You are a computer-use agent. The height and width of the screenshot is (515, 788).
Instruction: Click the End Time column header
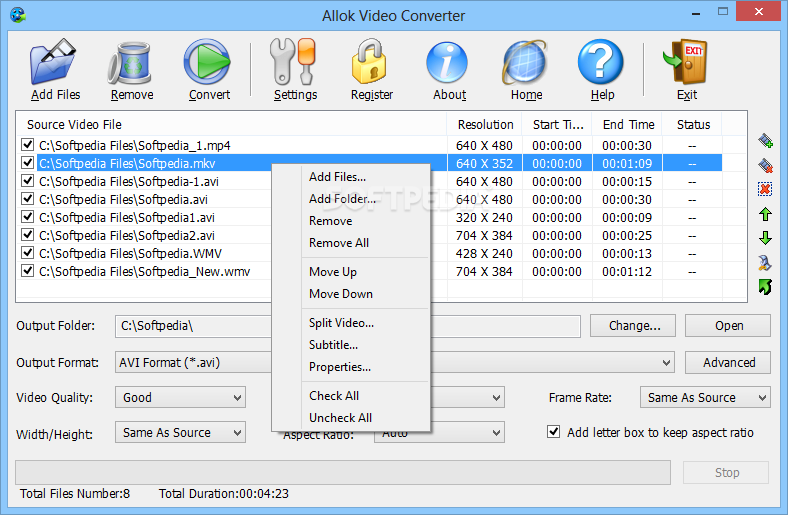(x=627, y=124)
